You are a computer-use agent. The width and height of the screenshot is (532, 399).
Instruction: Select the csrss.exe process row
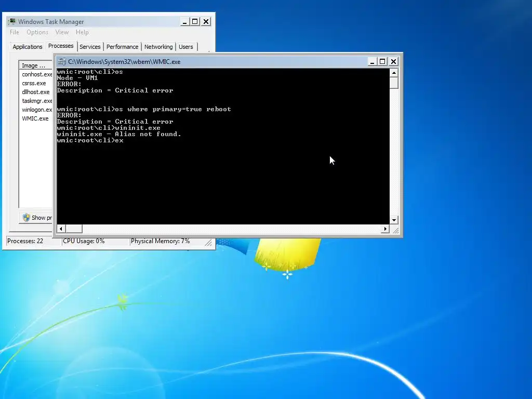click(36, 83)
